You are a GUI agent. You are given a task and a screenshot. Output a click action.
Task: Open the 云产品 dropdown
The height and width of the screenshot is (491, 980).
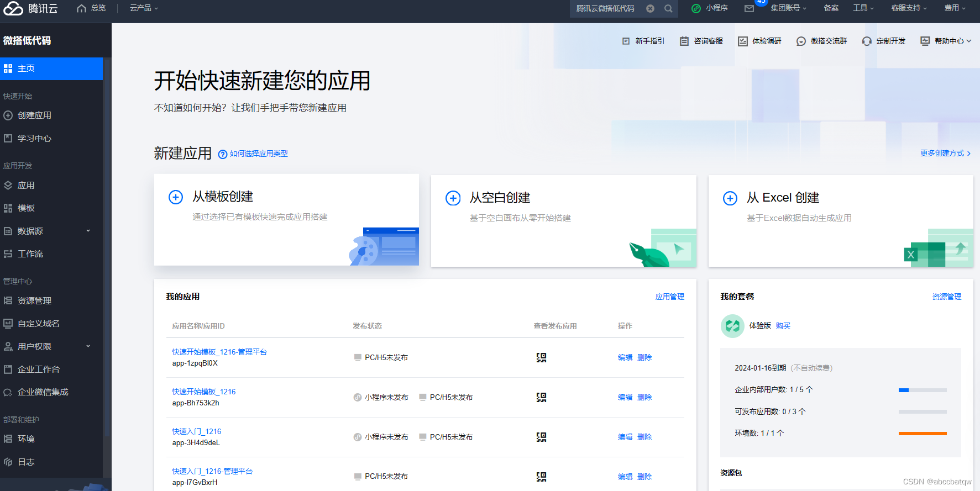point(144,8)
